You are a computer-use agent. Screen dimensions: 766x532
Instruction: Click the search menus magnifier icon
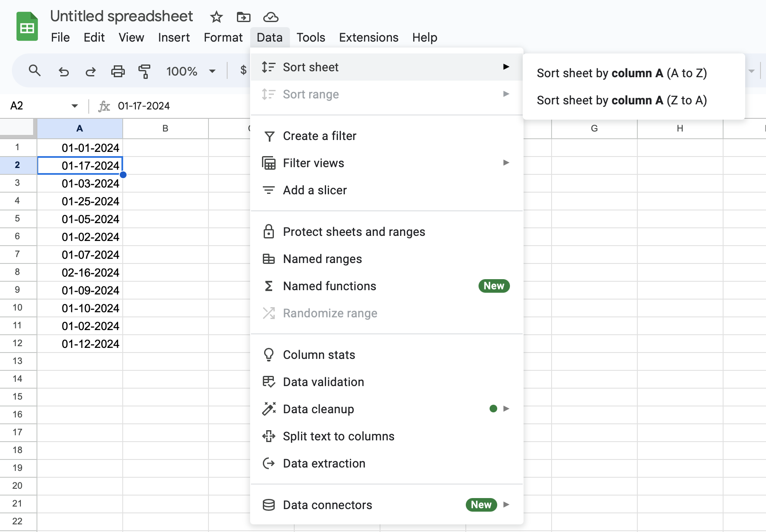click(34, 70)
